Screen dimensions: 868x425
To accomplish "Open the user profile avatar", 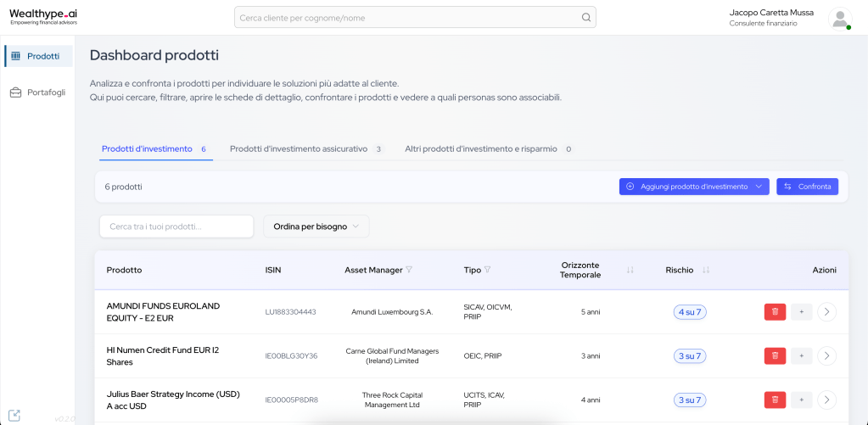I will point(839,19).
